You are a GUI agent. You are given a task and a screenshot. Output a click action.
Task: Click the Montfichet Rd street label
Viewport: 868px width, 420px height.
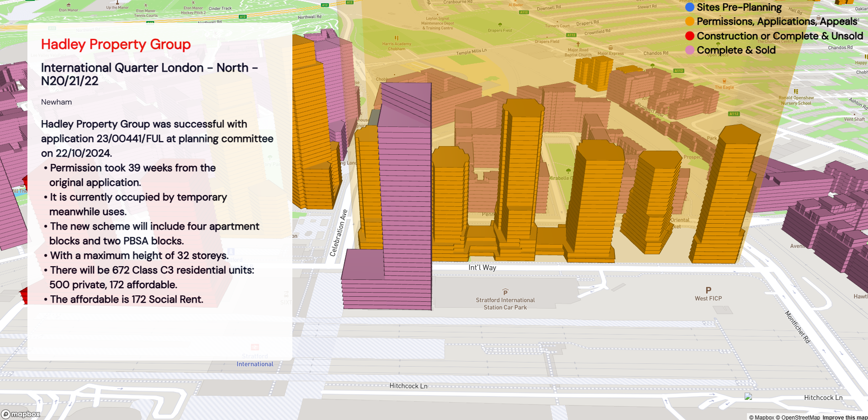coord(798,327)
